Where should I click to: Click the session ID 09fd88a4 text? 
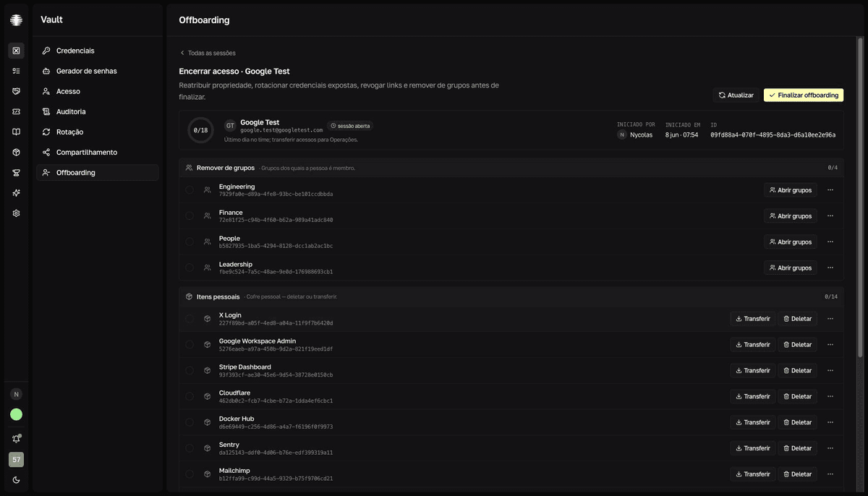pos(773,135)
